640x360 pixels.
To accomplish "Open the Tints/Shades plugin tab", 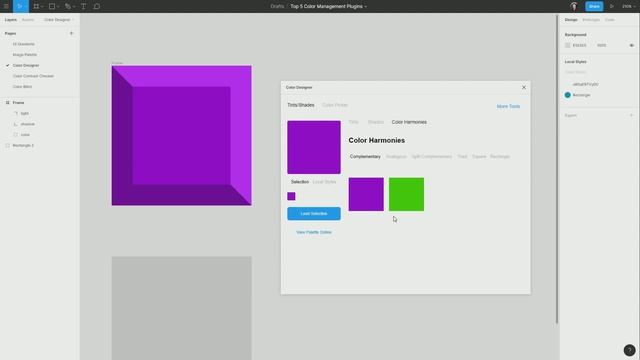I will coord(300,105).
